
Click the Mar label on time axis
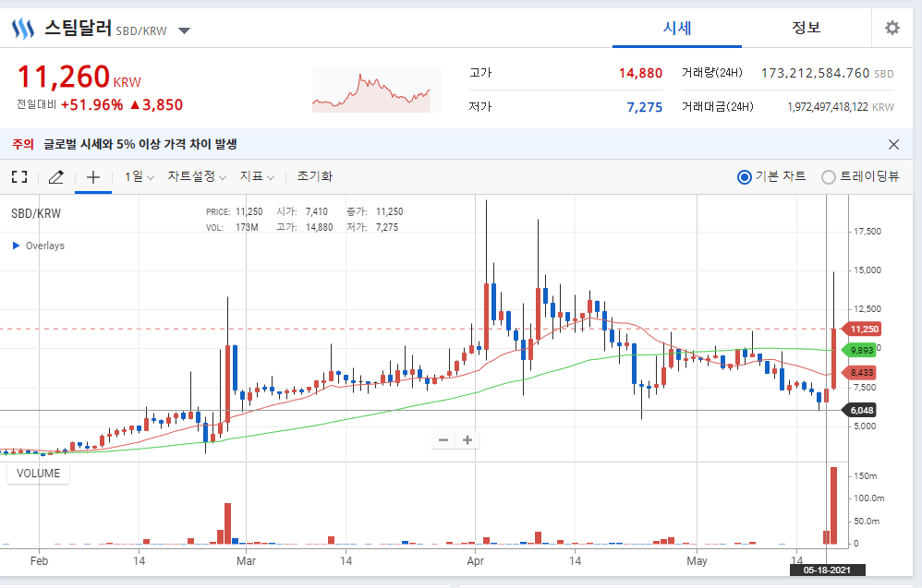pyautogui.click(x=246, y=561)
